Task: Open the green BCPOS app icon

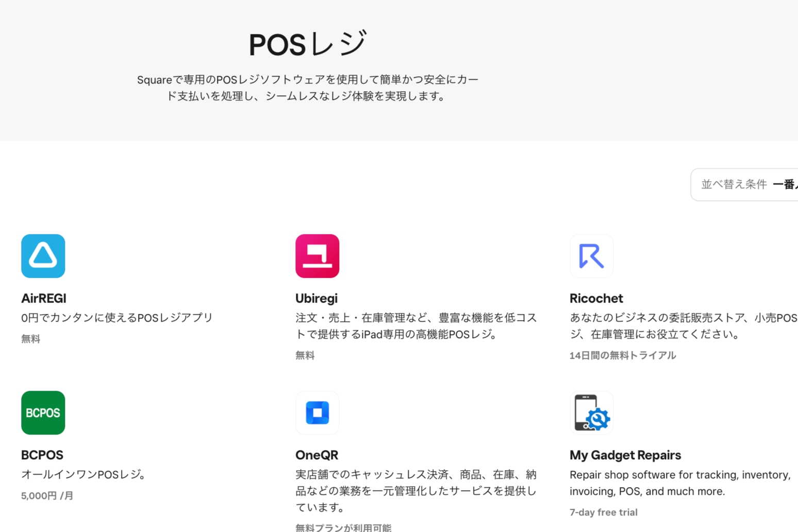Action: pos(43,413)
